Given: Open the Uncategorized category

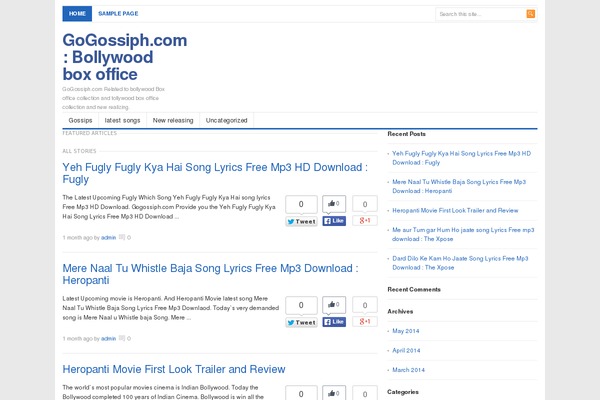Looking at the screenshot, I should 227,120.
